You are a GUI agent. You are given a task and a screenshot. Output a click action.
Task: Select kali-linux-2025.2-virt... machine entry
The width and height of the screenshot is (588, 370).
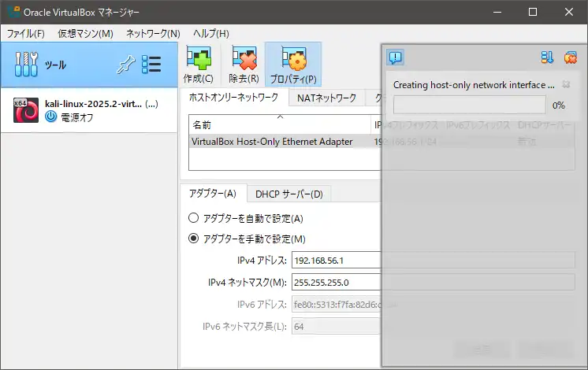[x=89, y=110]
